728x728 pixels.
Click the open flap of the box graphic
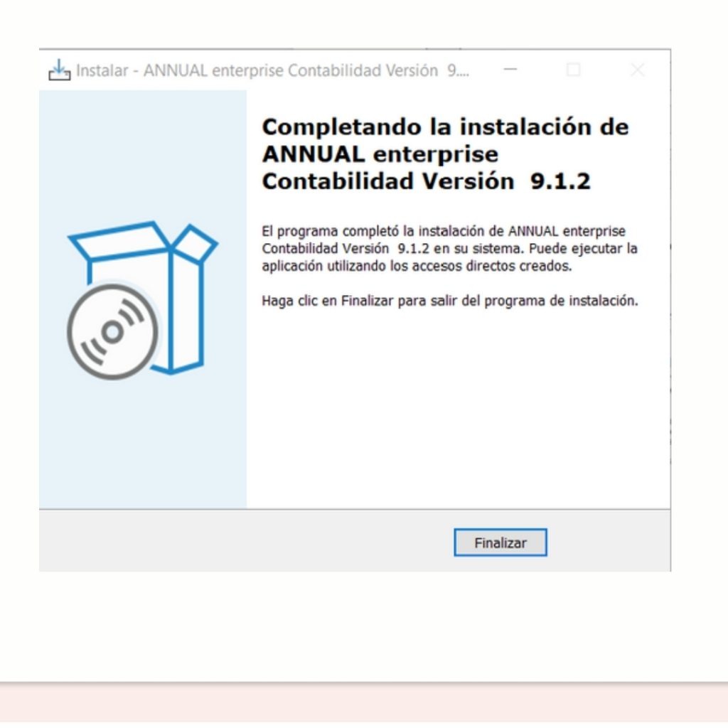click(x=194, y=243)
